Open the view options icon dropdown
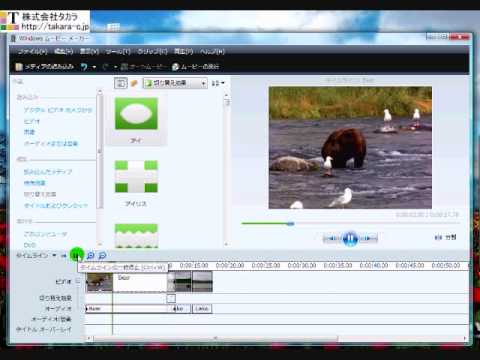This screenshot has height=360, width=480. 218,83
